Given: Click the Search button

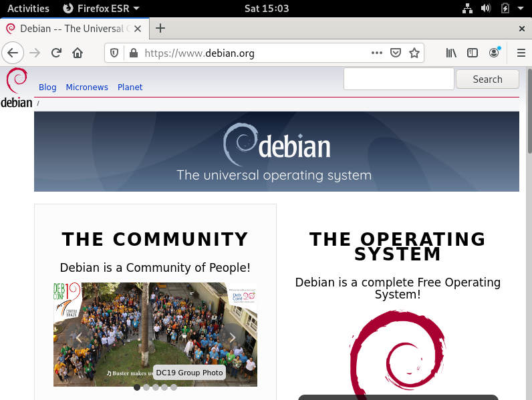Looking at the screenshot, I should (x=487, y=79).
